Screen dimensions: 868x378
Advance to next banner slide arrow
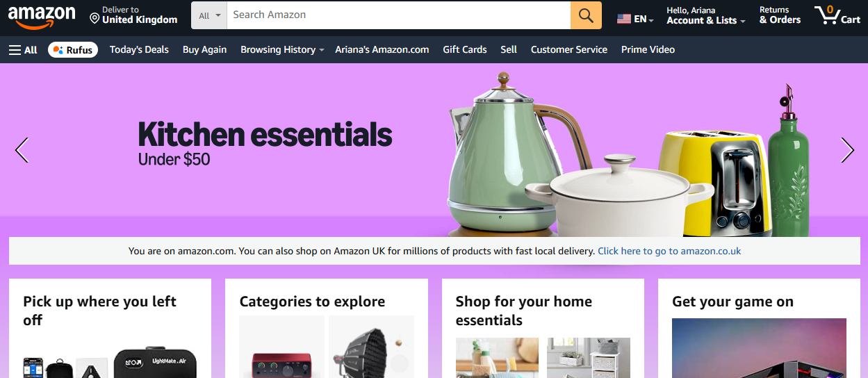[x=847, y=150]
